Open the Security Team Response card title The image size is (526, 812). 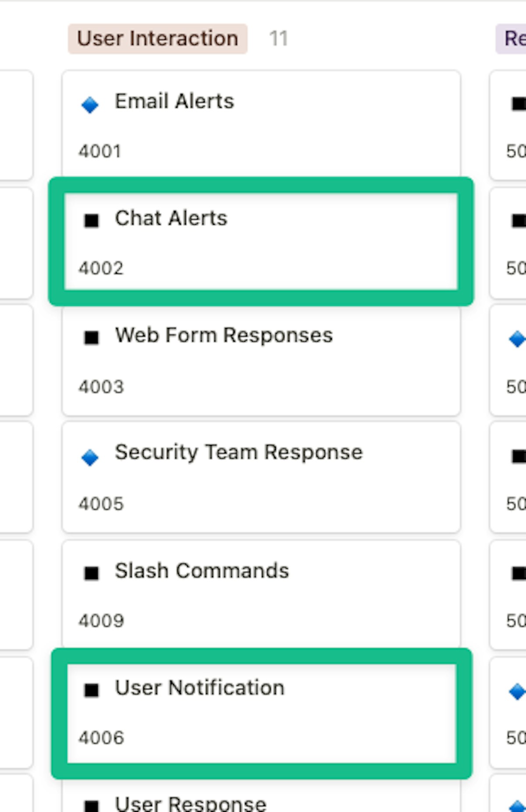[x=239, y=452]
